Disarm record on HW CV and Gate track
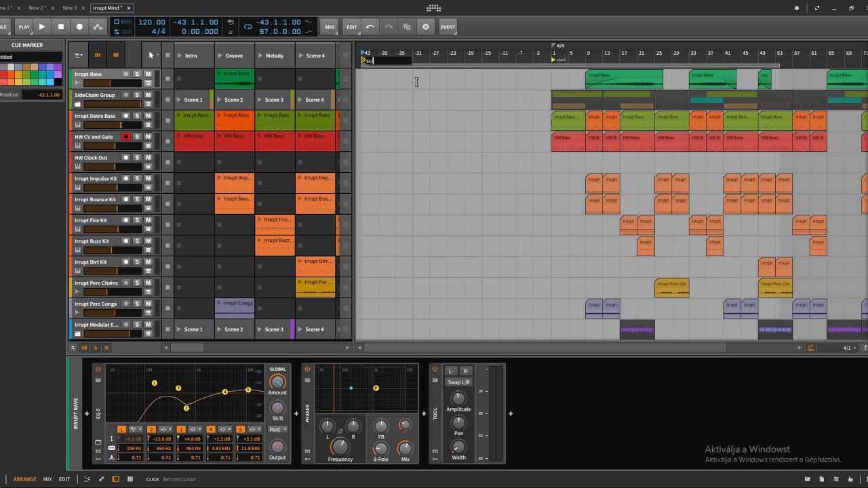868x488 pixels. coord(125,137)
